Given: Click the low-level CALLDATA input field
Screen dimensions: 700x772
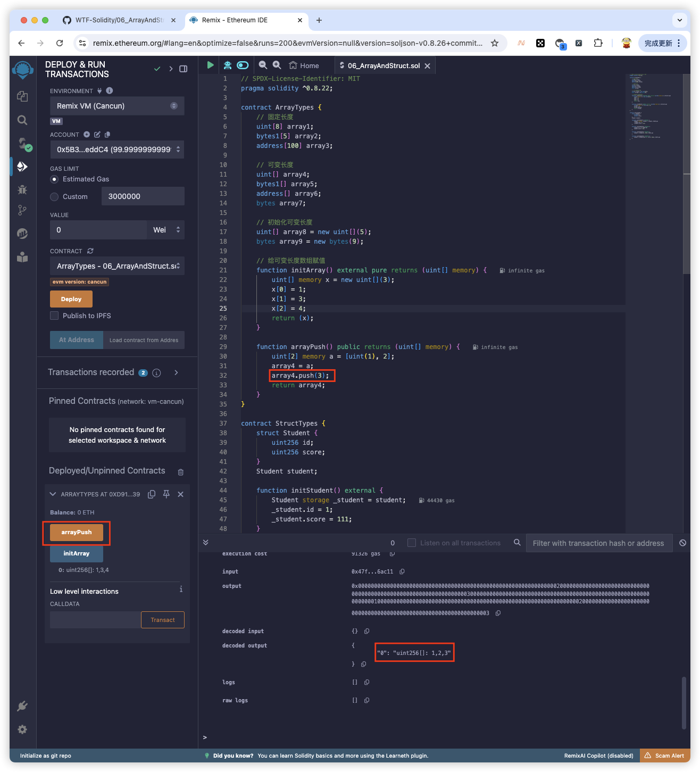Looking at the screenshot, I should pos(96,620).
